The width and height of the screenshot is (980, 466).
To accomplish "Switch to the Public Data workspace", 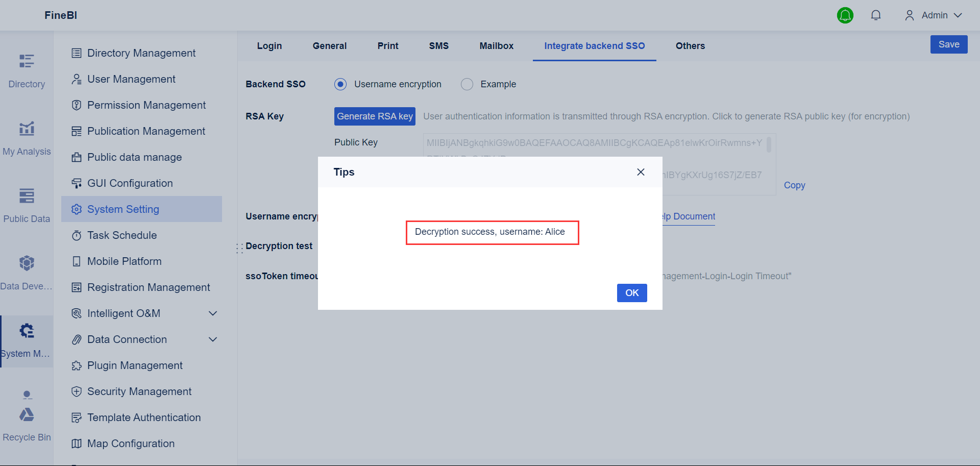I will (27, 204).
